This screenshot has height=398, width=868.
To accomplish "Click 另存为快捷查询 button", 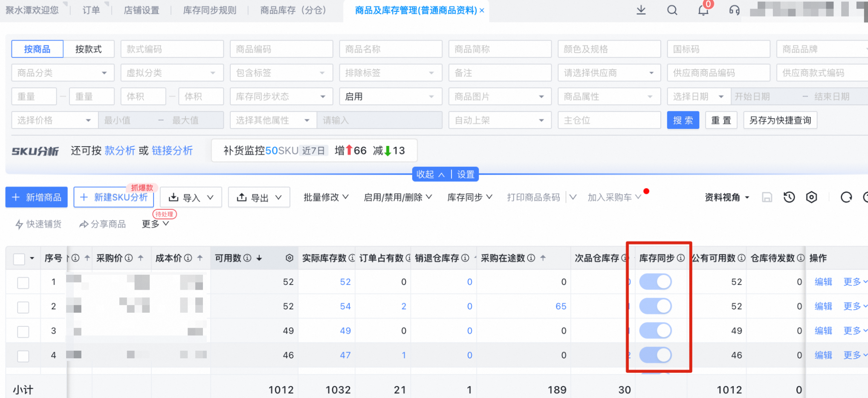I will point(780,120).
